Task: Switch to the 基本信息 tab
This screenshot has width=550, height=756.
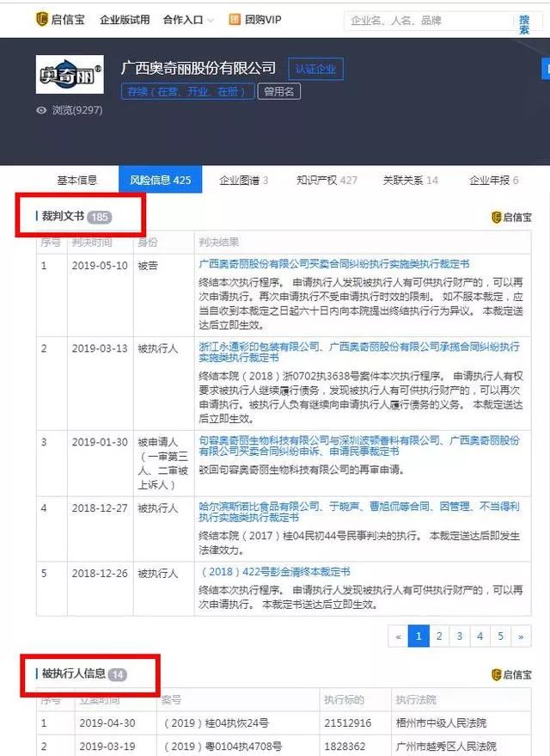Action: click(x=77, y=181)
